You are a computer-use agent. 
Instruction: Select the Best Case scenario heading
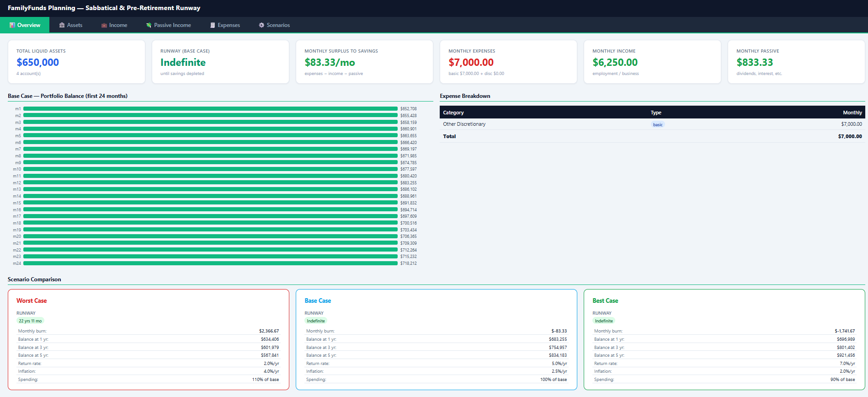tap(605, 300)
